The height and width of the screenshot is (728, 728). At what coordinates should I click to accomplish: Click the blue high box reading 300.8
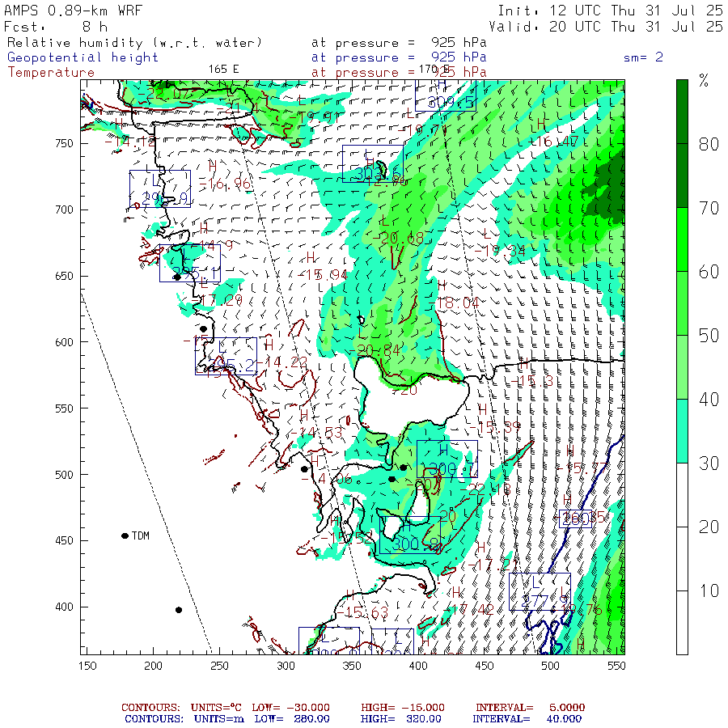(410, 535)
